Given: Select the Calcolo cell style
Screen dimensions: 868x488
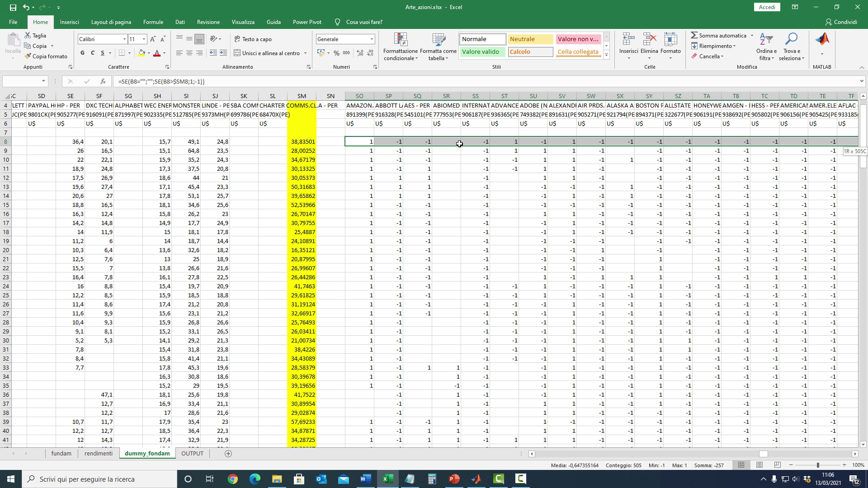Looking at the screenshot, I should tap(530, 52).
